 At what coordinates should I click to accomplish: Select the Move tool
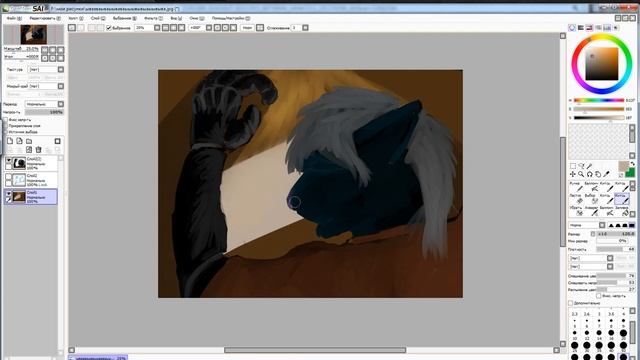click(573, 174)
